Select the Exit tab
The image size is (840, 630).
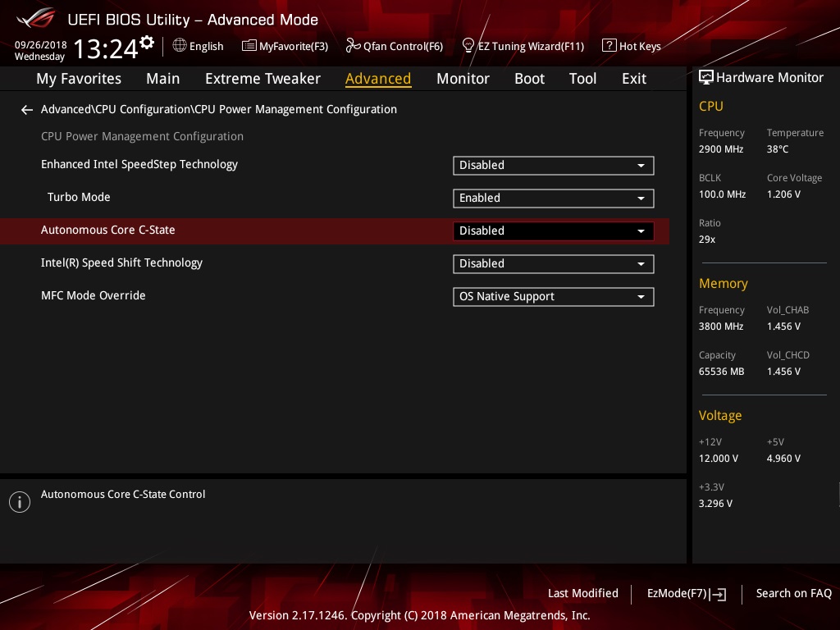point(634,79)
